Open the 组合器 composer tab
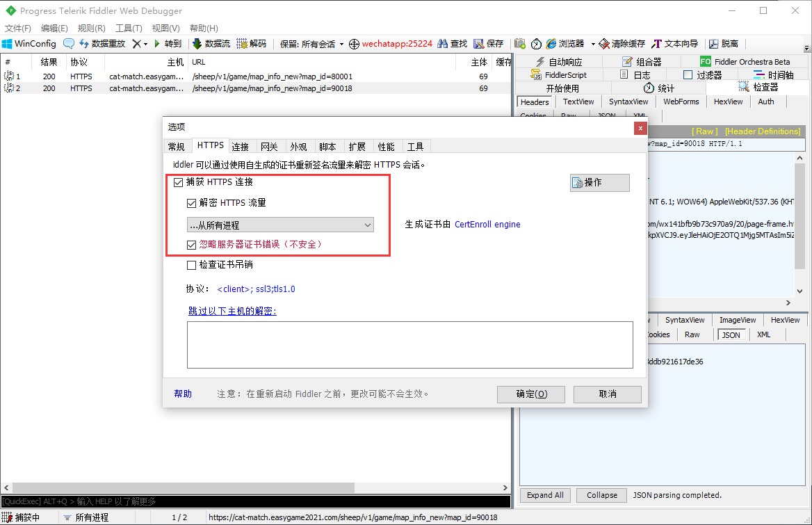 pos(642,62)
